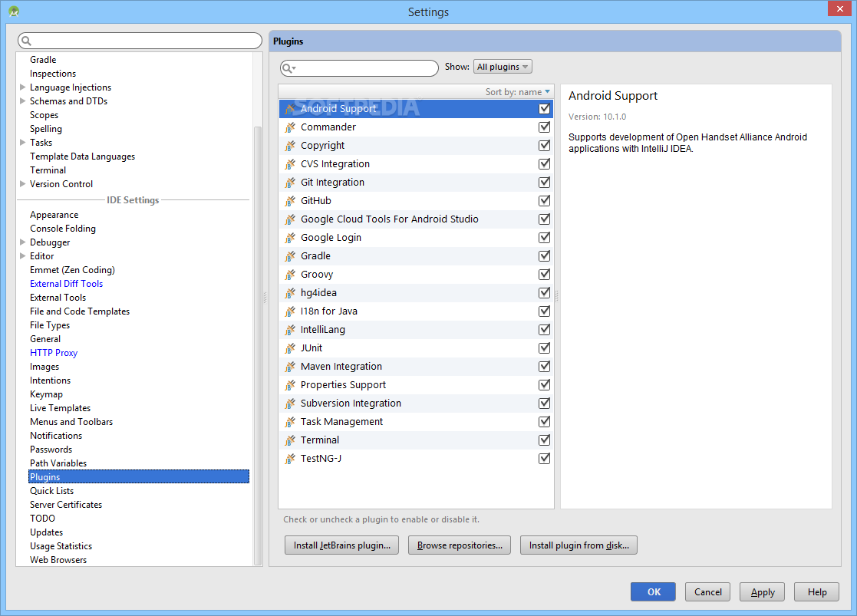Toggle the Copyright plugin checkbox
Screen dimensions: 857x616
[545, 146]
